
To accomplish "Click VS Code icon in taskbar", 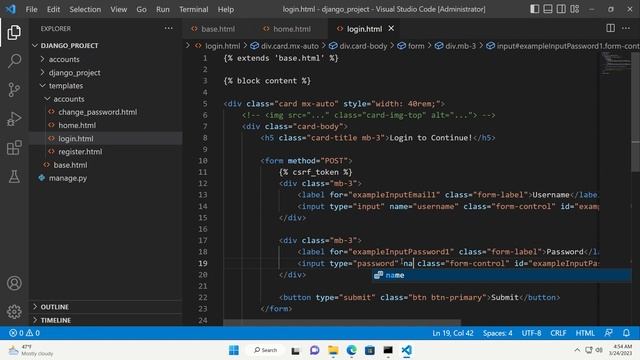I will click(x=407, y=350).
